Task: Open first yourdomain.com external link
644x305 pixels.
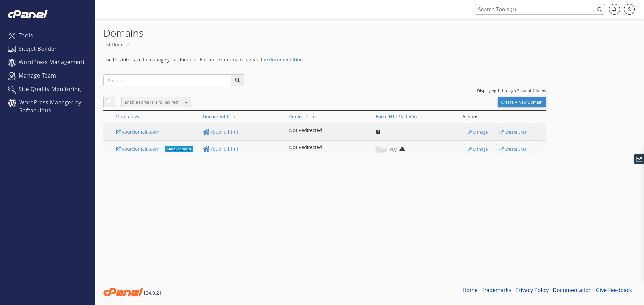Action: pos(138,132)
